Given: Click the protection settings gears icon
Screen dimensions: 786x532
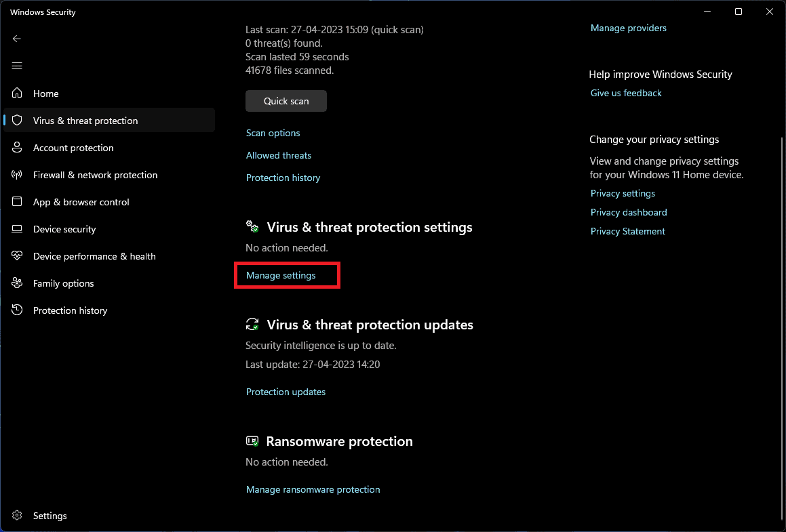Looking at the screenshot, I should point(252,226).
